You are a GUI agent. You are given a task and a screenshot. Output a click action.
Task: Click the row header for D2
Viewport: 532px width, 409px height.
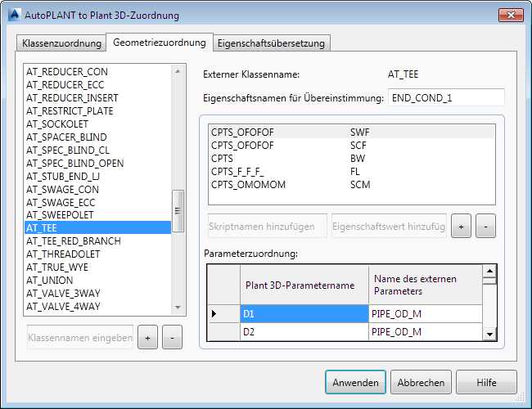pos(223,331)
